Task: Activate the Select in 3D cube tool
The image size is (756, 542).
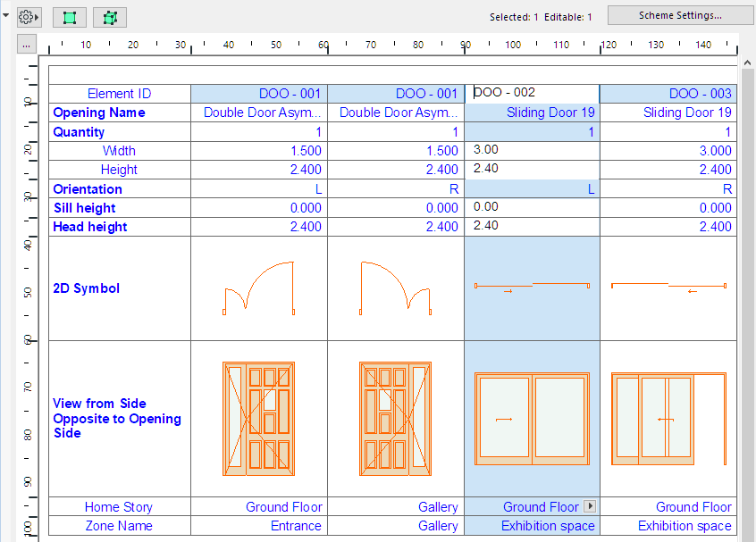Action: (x=108, y=16)
